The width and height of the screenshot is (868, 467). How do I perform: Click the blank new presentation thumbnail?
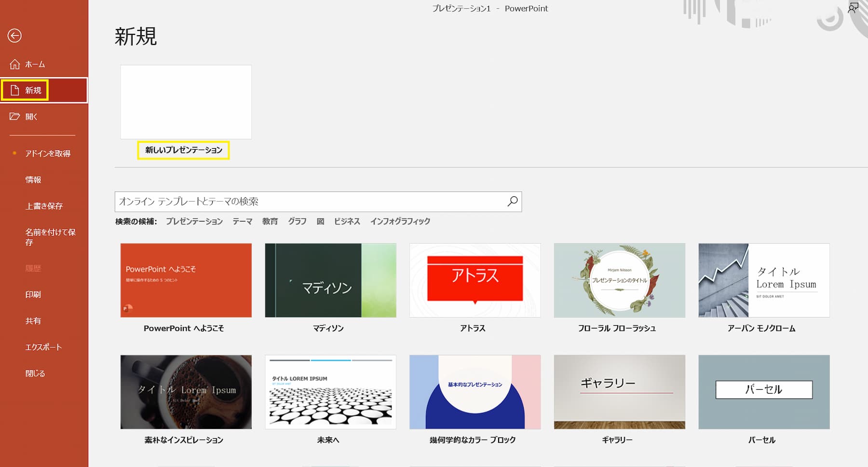(x=186, y=102)
